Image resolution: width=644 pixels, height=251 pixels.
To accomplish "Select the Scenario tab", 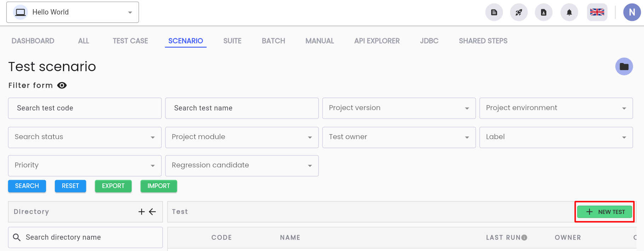I will pos(186,41).
